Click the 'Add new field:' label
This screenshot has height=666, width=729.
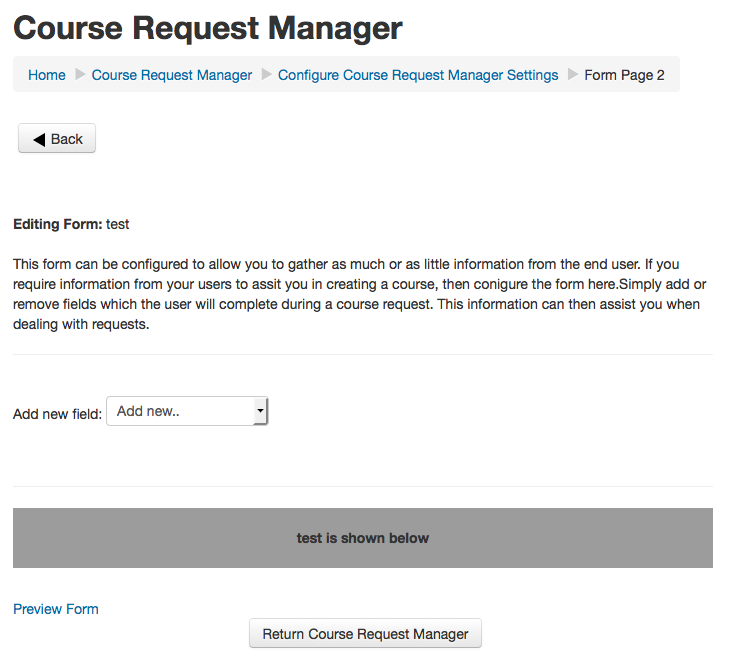57,414
